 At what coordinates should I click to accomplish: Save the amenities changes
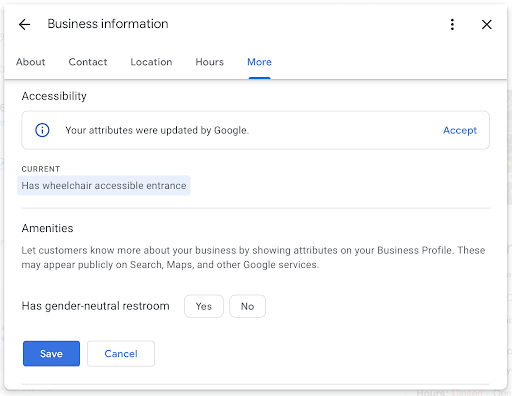(x=51, y=353)
